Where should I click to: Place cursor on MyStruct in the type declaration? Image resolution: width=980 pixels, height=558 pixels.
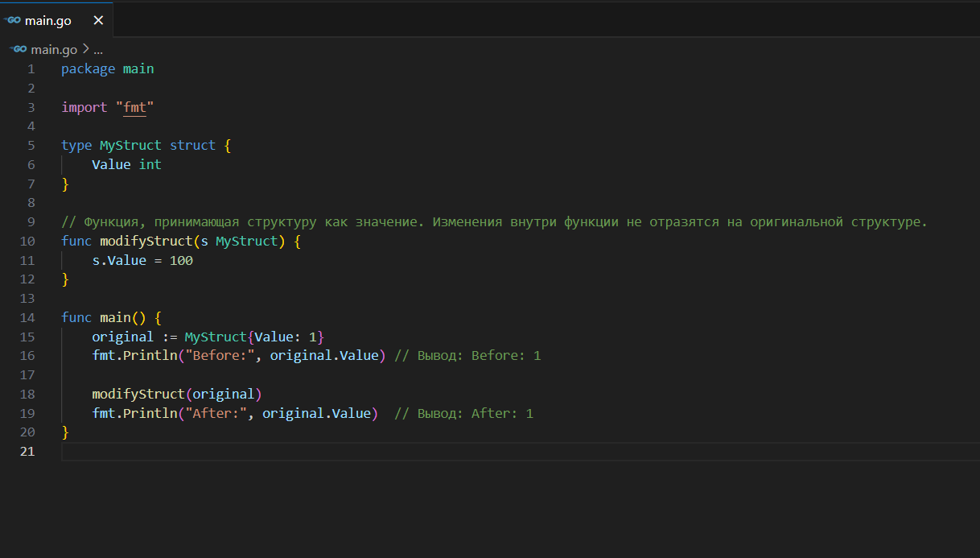click(x=130, y=145)
